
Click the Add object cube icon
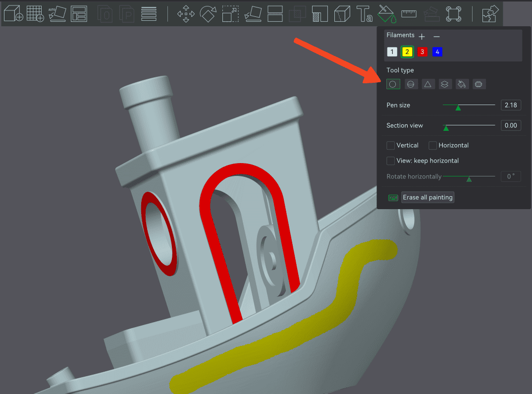(x=13, y=13)
